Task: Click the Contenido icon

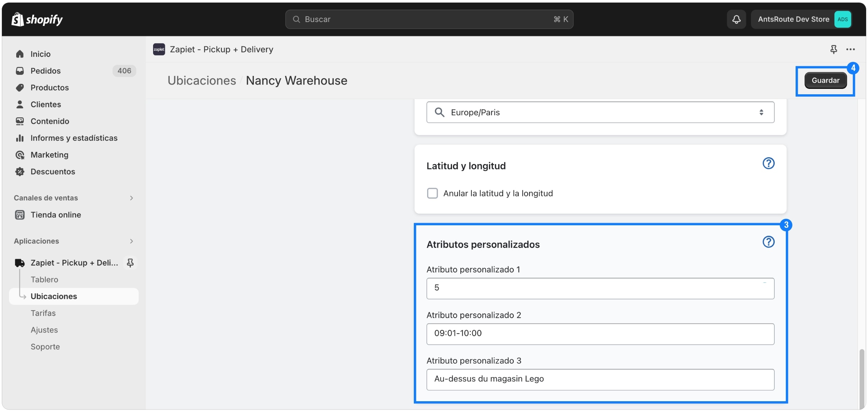Action: pyautogui.click(x=20, y=121)
